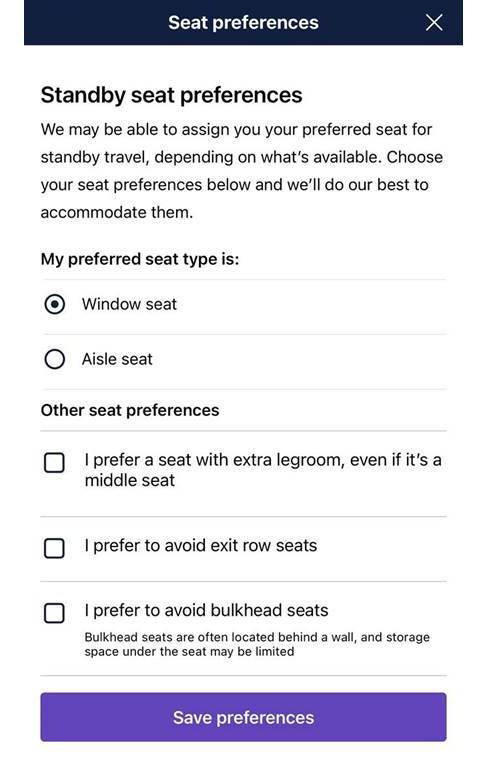Click the 'Standby seat preferences' heading

pos(171,95)
